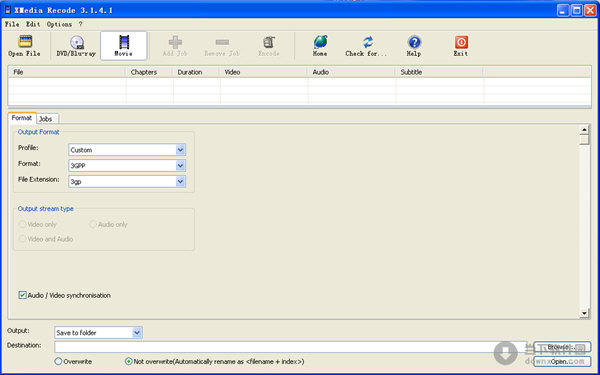Select the Overwrite radio button

pos(58,361)
